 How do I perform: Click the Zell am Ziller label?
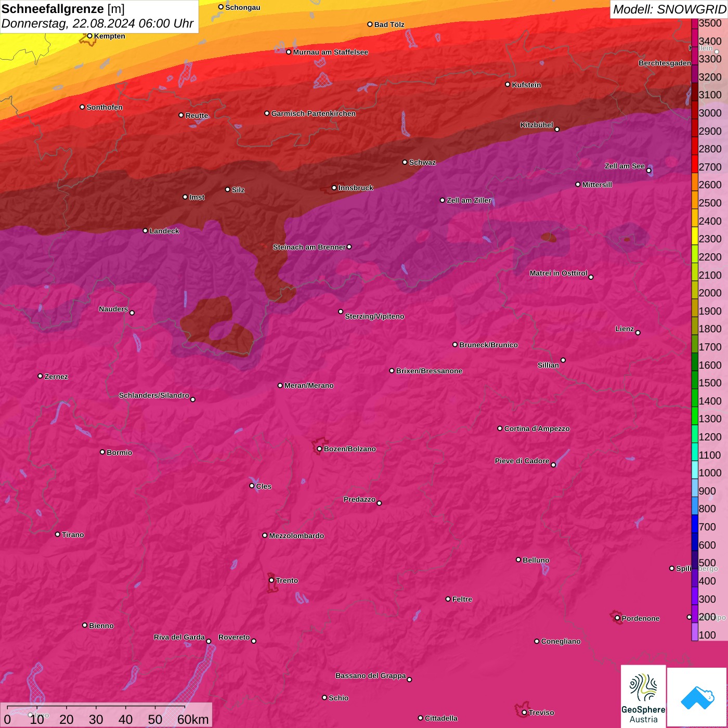pos(469,200)
